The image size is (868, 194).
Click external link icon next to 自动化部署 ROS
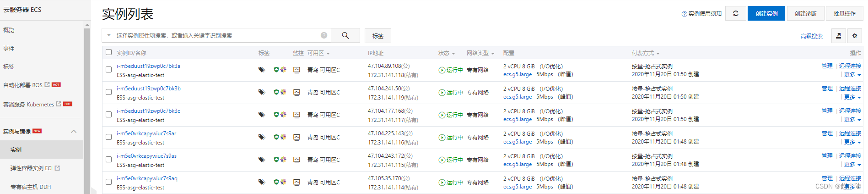click(47, 85)
